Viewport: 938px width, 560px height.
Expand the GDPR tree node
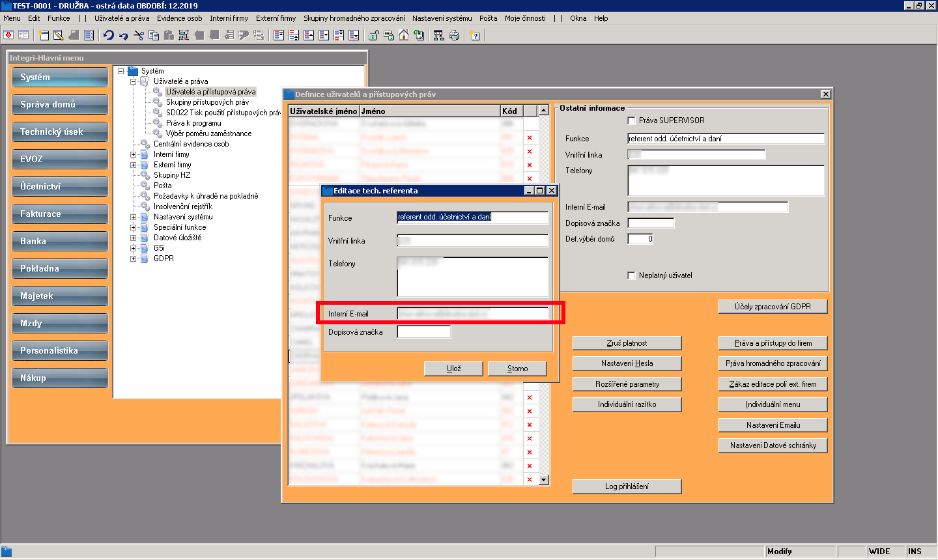tap(134, 259)
